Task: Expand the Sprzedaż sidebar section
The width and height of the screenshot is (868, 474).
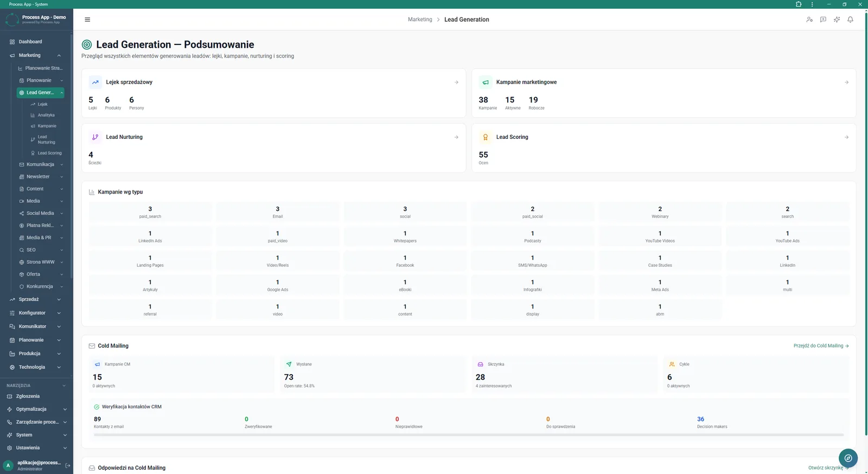Action: 59,299
